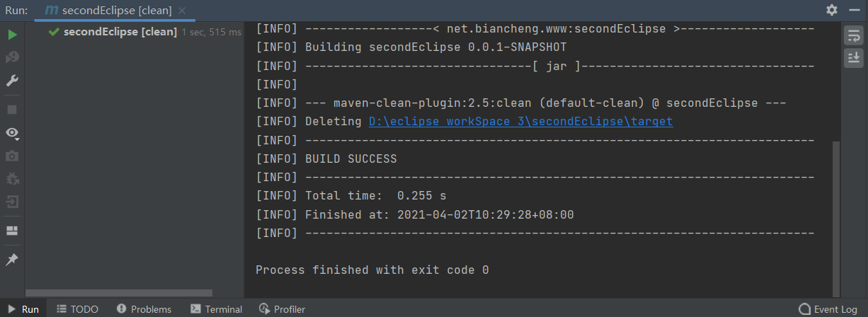The width and height of the screenshot is (868, 317).
Task: Click the exit arrow icon in left toolbar
Action: 12,202
